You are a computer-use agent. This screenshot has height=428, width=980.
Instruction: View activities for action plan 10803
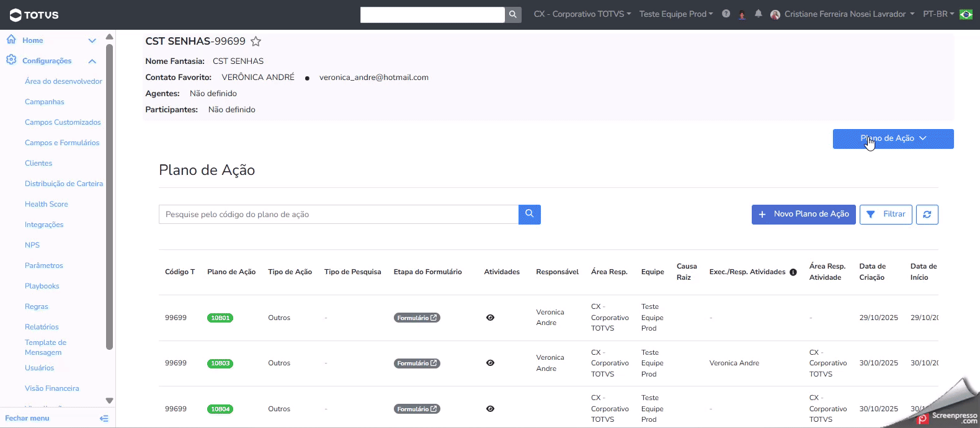[x=491, y=363]
